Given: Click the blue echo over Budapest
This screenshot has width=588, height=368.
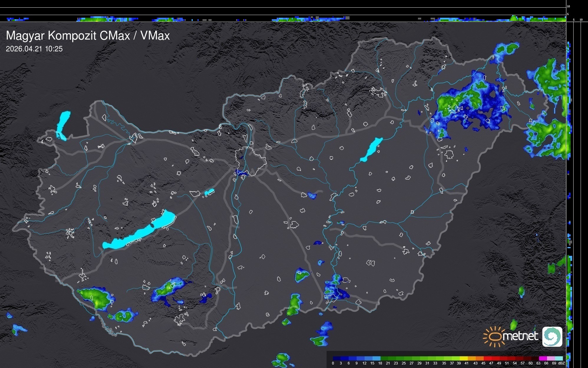Looking at the screenshot, I should 241,173.
